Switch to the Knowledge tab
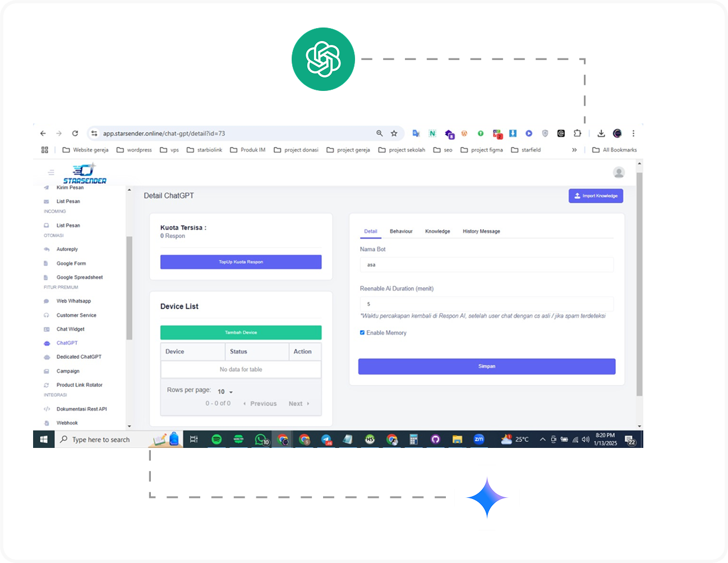This screenshot has width=728, height=563. coord(437,231)
